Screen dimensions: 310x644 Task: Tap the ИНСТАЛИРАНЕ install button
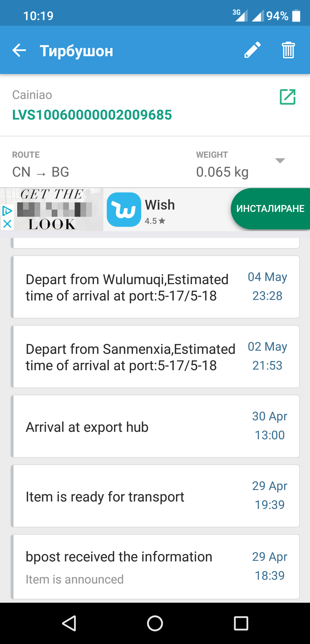click(x=270, y=208)
